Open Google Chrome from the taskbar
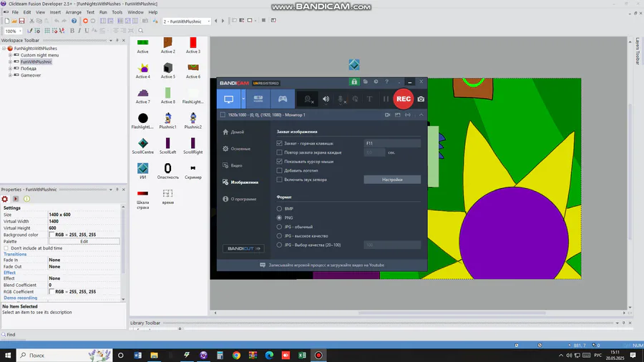 [236, 355]
